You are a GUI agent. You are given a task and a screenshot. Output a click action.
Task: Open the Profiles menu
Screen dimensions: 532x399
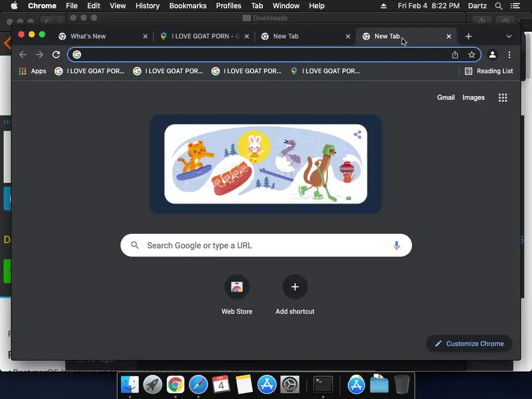coord(229,6)
